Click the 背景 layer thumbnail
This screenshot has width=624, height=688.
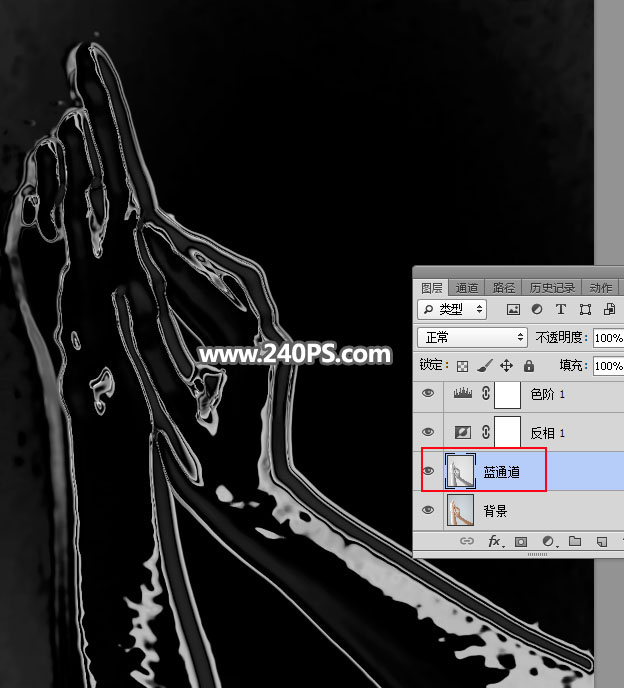pyautogui.click(x=460, y=510)
